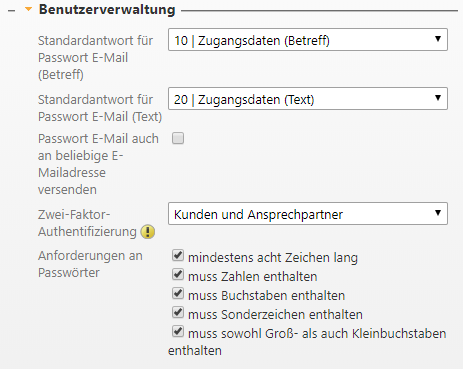Click the 'muss Sonderzeichen enthalten' label text
The height and width of the screenshot is (369, 463).
(275, 315)
